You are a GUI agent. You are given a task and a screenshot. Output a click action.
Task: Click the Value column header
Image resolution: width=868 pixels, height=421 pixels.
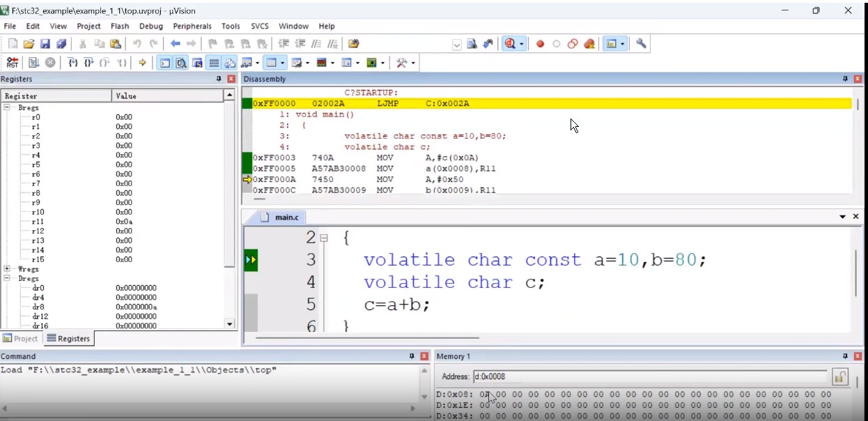pos(167,95)
